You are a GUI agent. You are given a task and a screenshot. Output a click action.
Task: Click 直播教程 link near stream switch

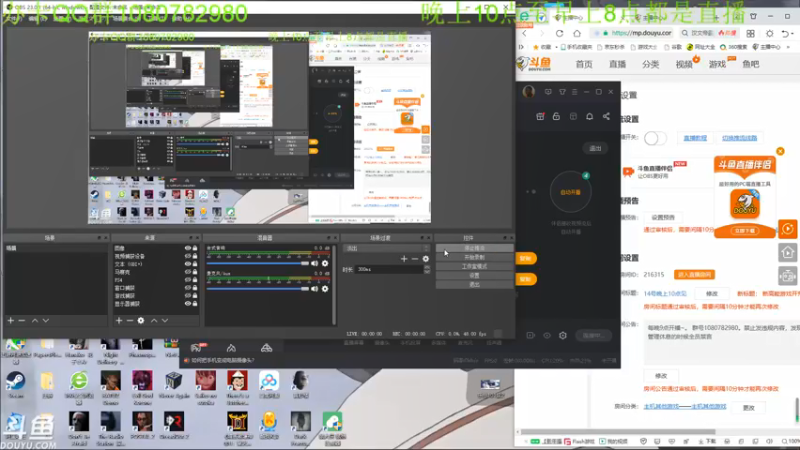point(695,138)
